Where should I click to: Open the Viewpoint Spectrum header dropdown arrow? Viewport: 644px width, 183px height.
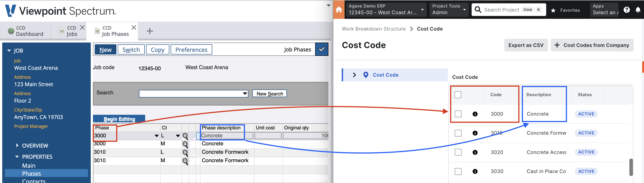[328, 5]
